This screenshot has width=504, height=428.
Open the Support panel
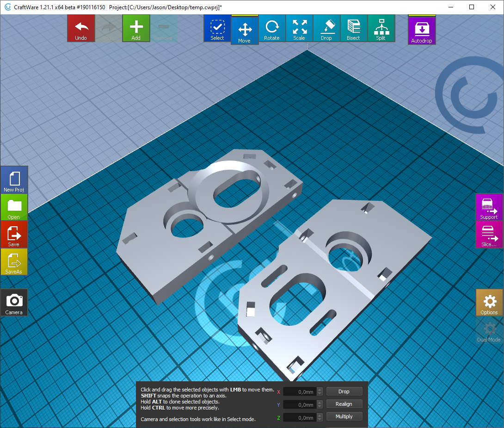[x=489, y=207]
